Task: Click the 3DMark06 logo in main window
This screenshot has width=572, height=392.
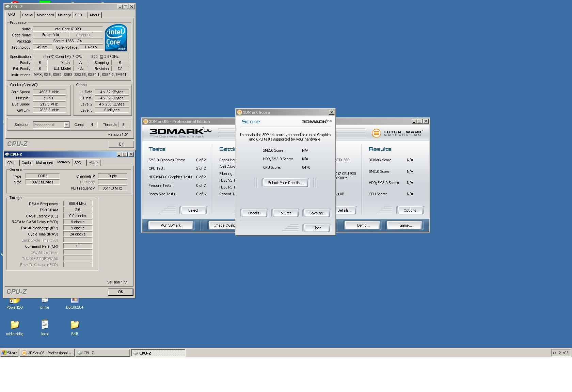Action: (x=180, y=132)
